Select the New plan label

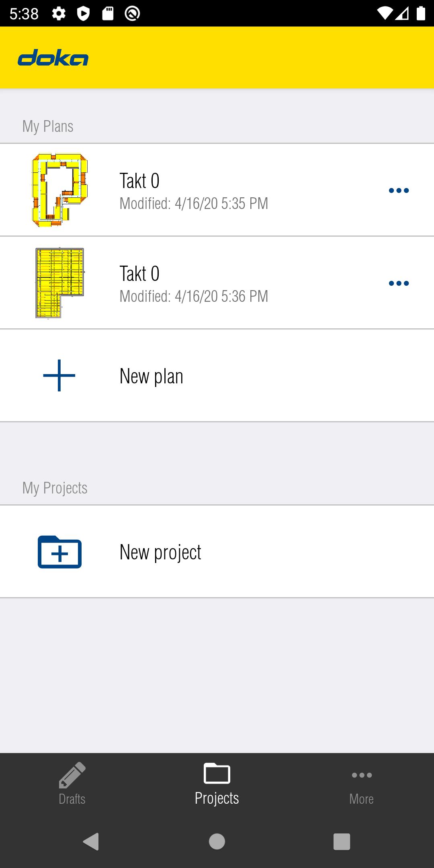click(x=151, y=376)
